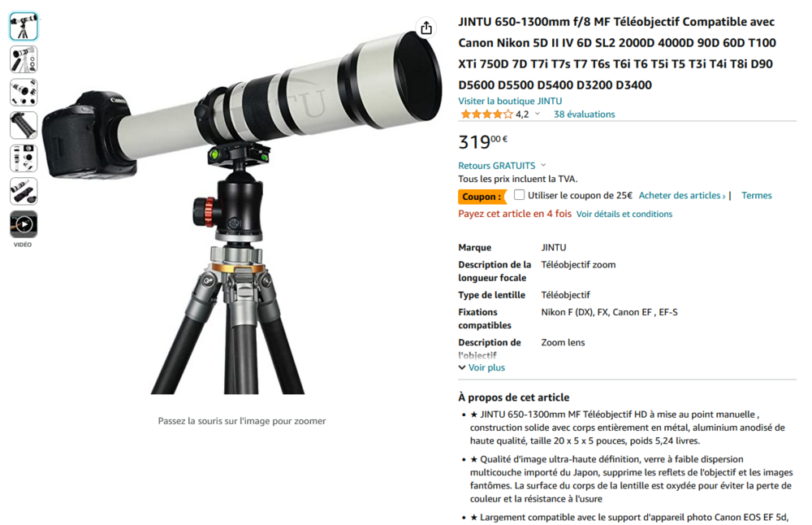The height and width of the screenshot is (525, 812).
Task: Check the 25€ coupon checkbox
Action: point(519,195)
